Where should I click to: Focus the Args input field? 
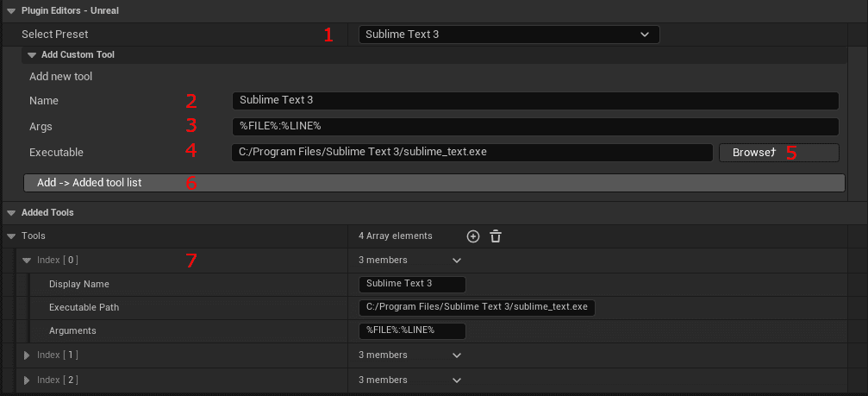(535, 126)
